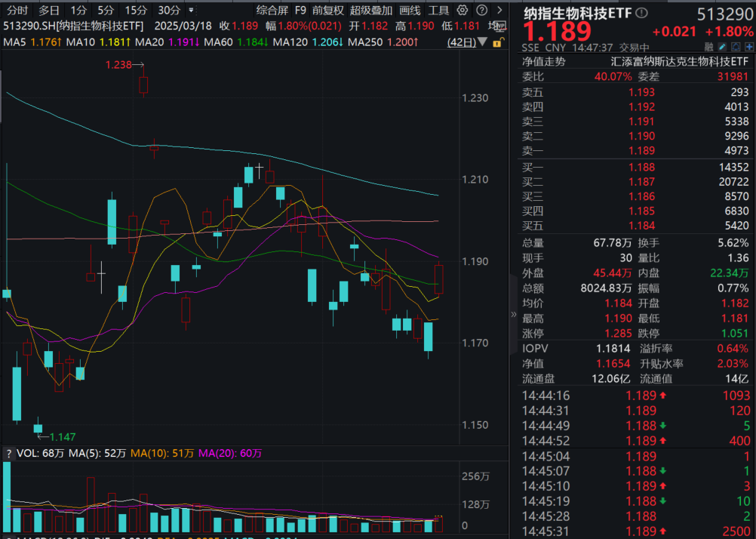The image size is (756, 539).
Task: Select the 15分 period tab
Action: click(136, 11)
